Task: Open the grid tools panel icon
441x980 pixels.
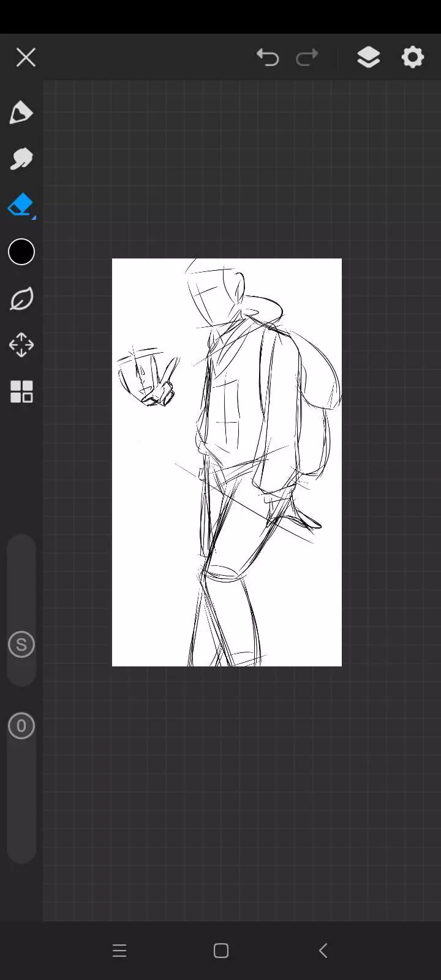Action: coord(21,392)
